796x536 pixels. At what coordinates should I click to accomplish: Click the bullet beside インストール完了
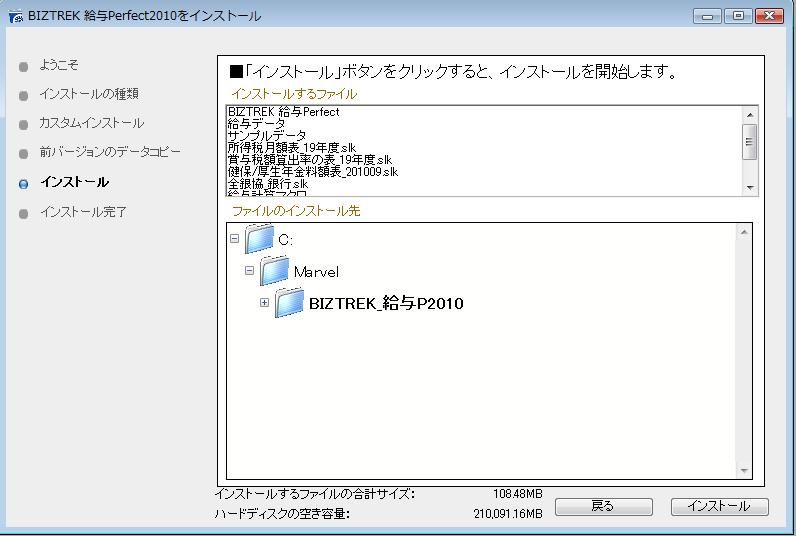click(23, 214)
